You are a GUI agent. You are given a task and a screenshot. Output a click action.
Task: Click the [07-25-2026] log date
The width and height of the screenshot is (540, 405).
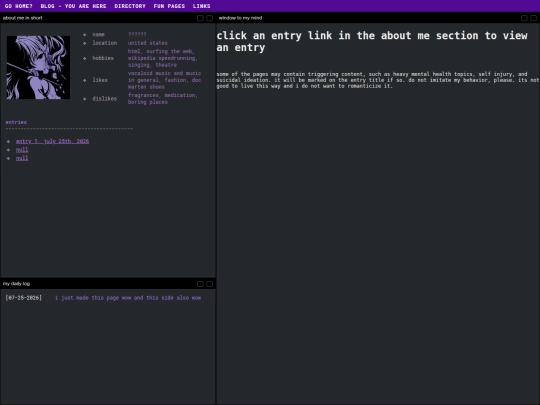coord(24,298)
